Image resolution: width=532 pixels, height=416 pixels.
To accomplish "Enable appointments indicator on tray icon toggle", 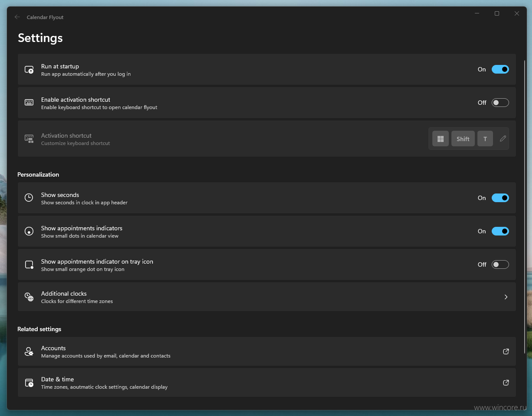I will [x=500, y=264].
